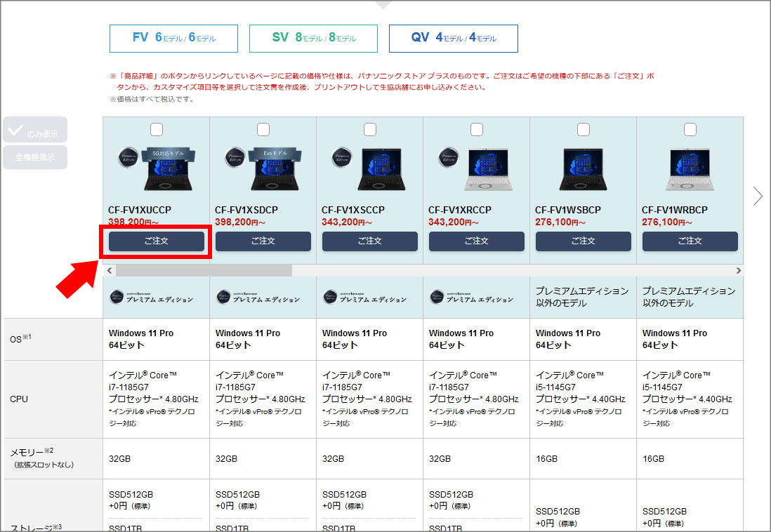
Task: Tick the checkbox for CF-FV1WRBCP
Action: click(x=690, y=129)
